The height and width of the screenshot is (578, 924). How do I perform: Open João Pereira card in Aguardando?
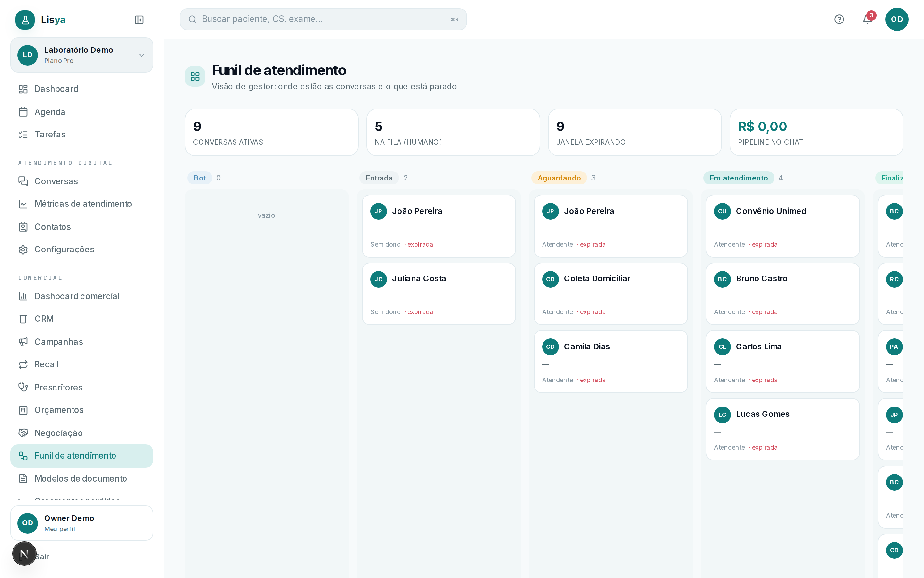tap(611, 226)
